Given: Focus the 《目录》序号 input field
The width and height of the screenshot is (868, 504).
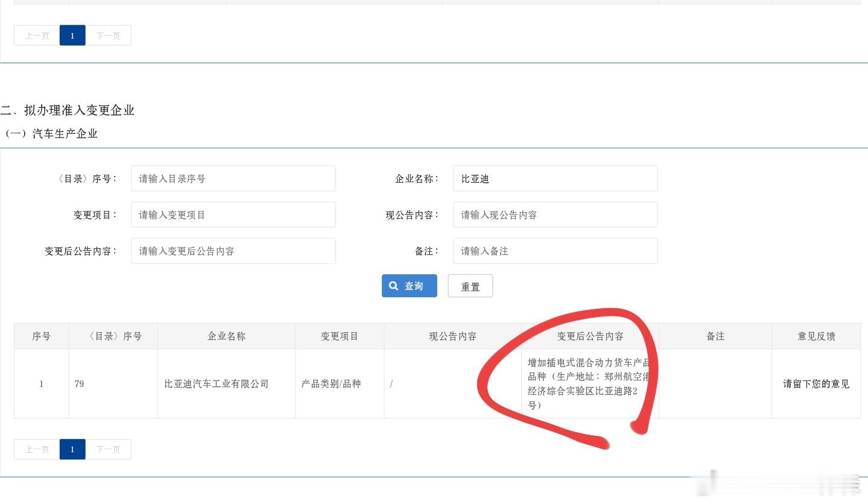Looking at the screenshot, I should [x=233, y=178].
